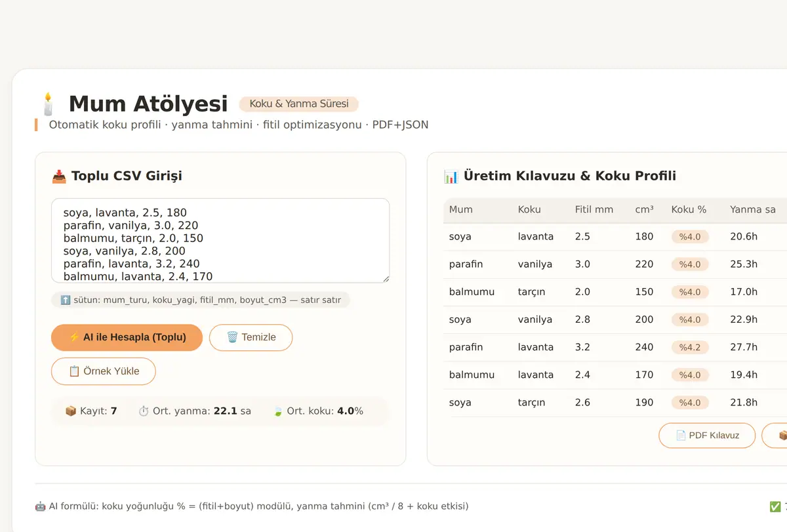Click the AI ile Hesapla (Toplu) button
The width and height of the screenshot is (787, 532).
(x=127, y=337)
